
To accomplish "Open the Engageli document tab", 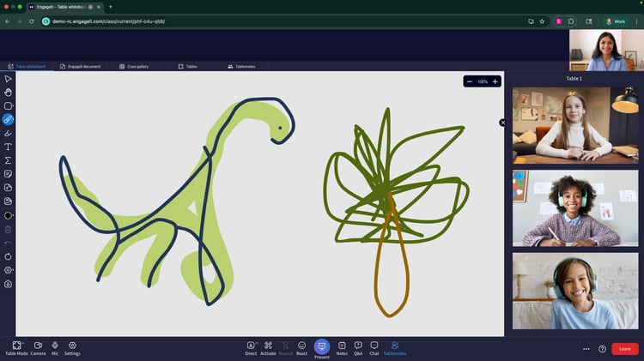I will (x=80, y=66).
